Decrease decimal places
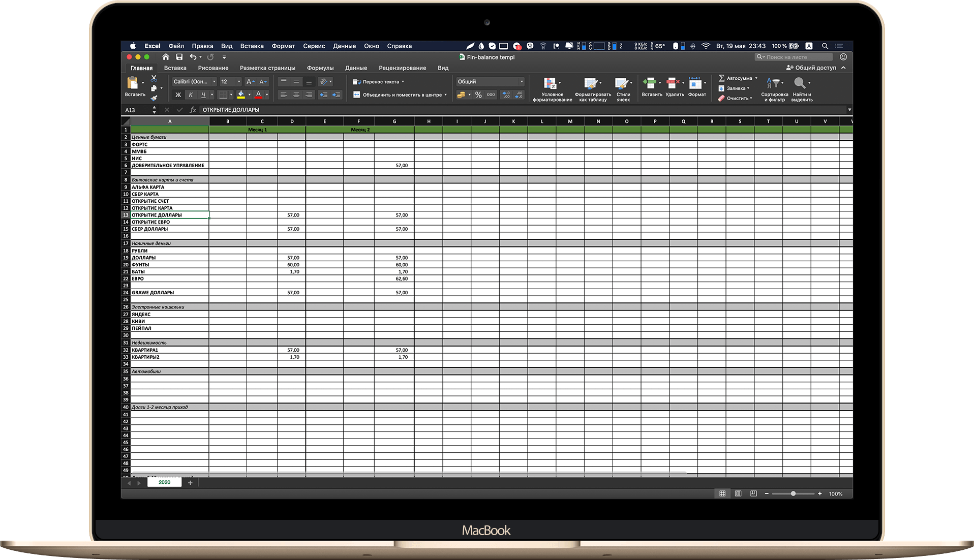Viewport: 974px width, 560px height. tap(519, 95)
